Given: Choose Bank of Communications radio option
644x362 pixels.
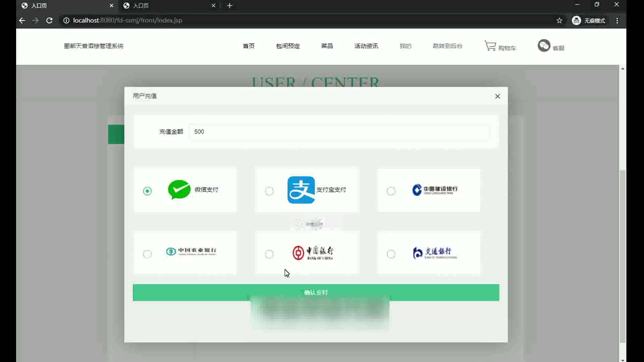Looking at the screenshot, I should coord(391,254).
